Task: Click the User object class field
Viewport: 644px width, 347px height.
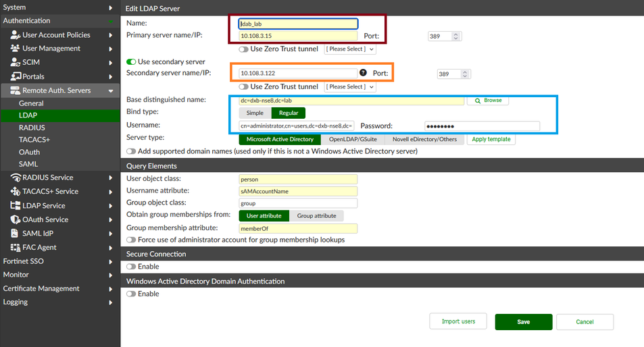Action: pyautogui.click(x=298, y=180)
